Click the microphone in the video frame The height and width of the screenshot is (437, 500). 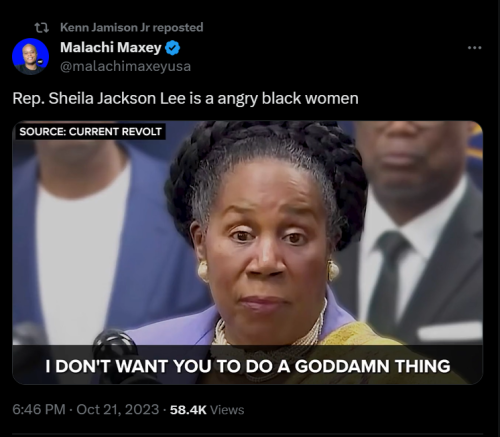pos(113,347)
